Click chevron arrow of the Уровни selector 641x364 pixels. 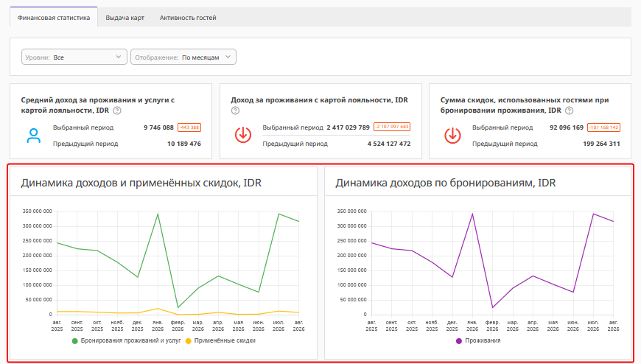[119, 57]
